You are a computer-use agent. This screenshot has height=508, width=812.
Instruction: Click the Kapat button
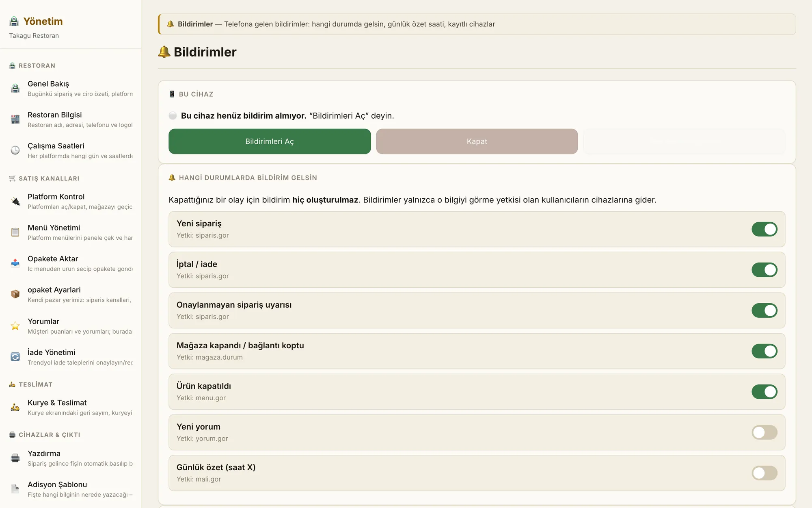coord(477,141)
